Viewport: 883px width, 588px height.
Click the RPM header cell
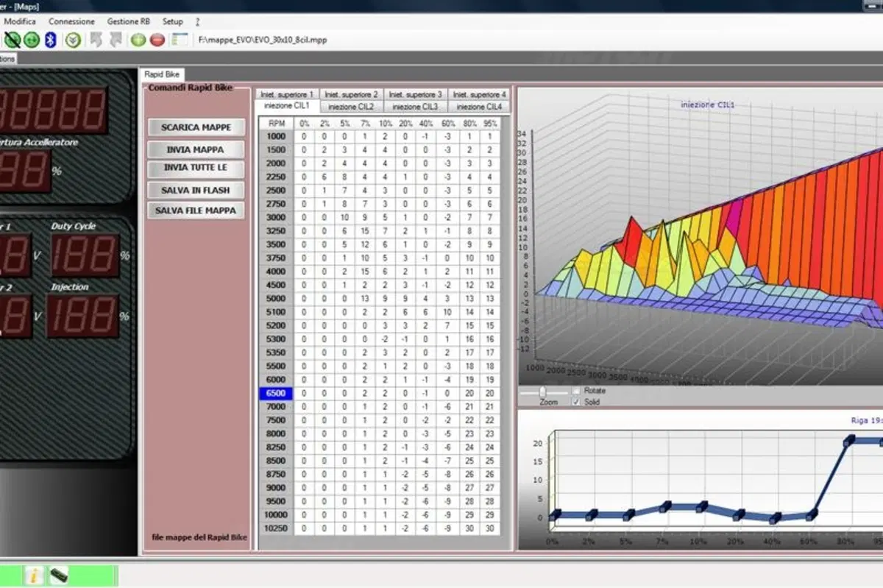[x=276, y=124]
